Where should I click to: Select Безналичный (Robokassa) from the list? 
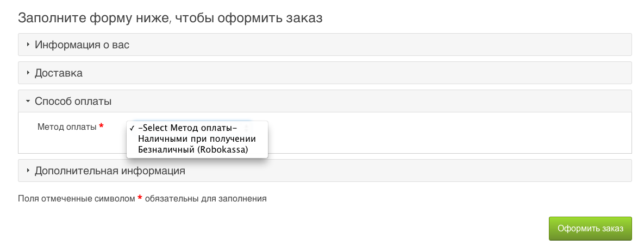coord(193,149)
